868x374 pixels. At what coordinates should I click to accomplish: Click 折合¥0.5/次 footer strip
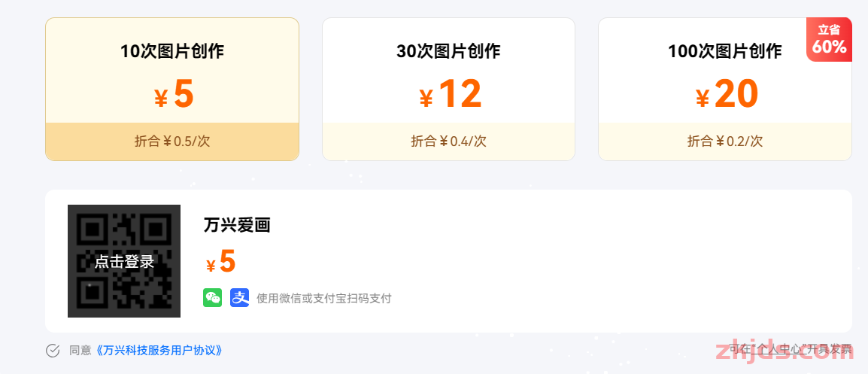point(172,141)
